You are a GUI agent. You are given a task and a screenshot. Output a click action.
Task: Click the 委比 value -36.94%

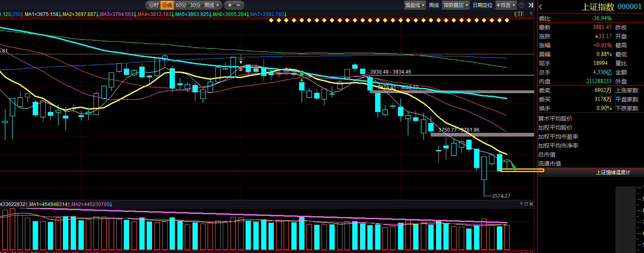[602, 18]
